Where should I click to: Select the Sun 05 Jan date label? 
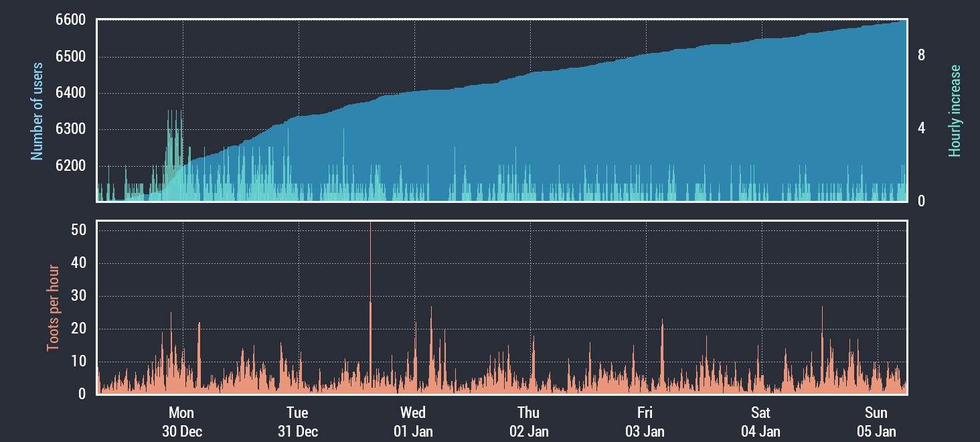(876, 421)
